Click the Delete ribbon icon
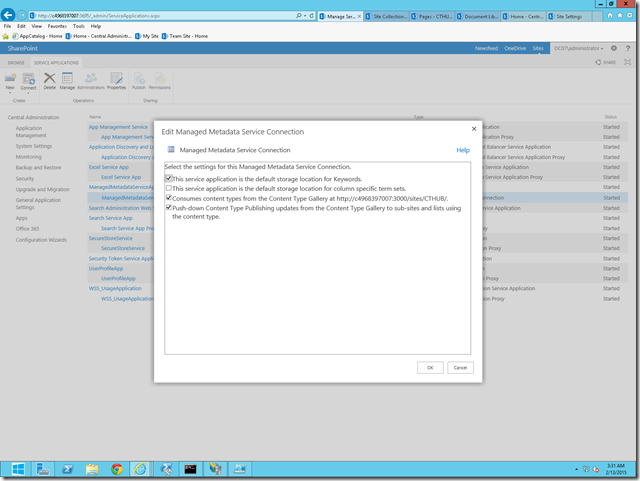 click(49, 81)
